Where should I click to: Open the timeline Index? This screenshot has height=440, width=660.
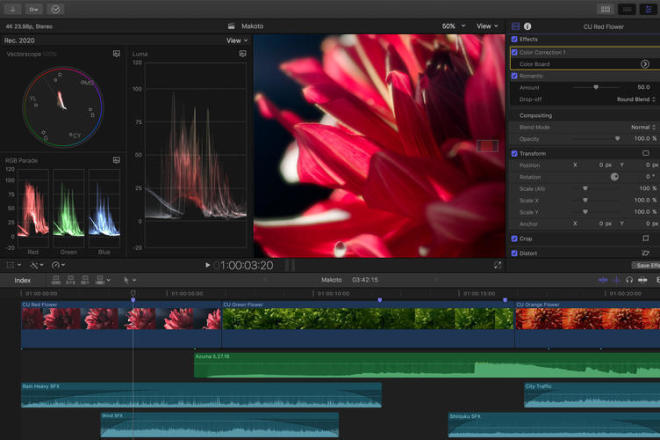[22, 280]
